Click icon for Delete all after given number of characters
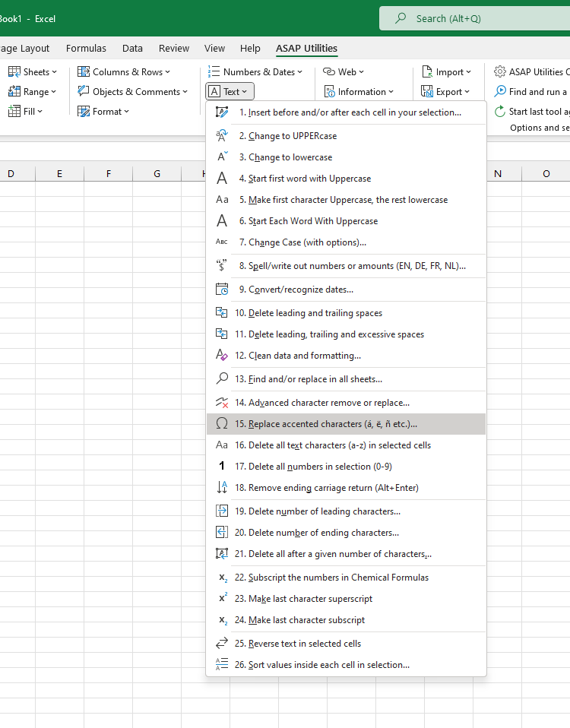 pos(222,554)
